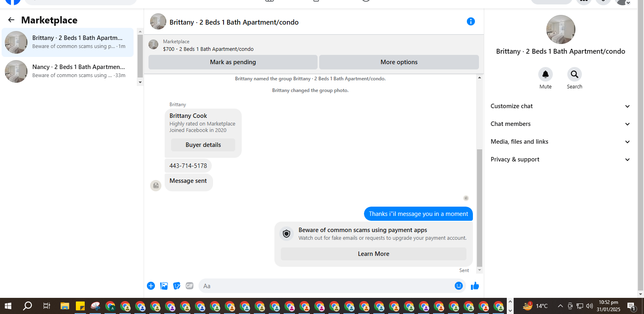The width and height of the screenshot is (644, 314).
Task: Click the network icon in system tray
Action: pyautogui.click(x=580, y=306)
